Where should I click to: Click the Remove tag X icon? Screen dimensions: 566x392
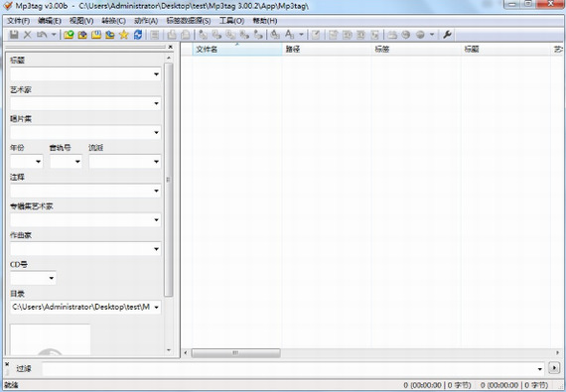tap(28, 35)
